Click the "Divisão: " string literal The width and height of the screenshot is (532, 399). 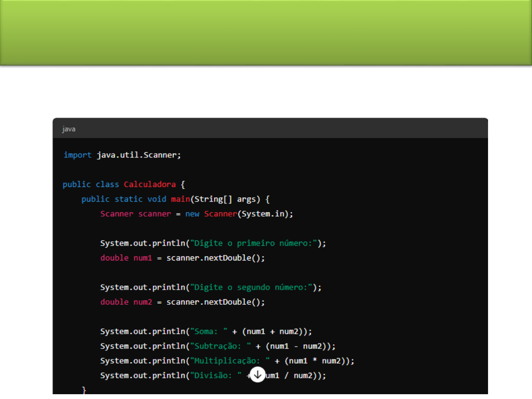[216, 375]
